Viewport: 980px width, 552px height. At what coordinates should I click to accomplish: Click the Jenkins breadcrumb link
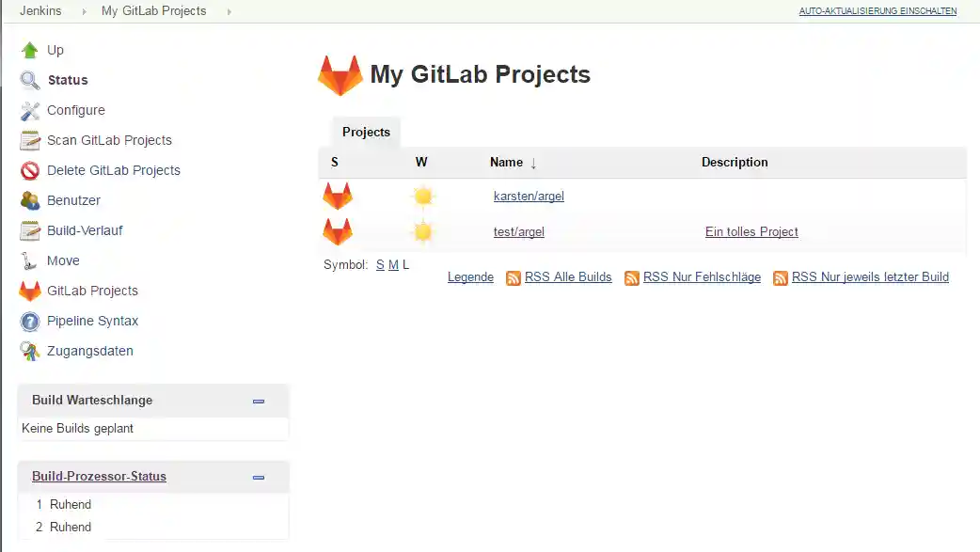40,10
